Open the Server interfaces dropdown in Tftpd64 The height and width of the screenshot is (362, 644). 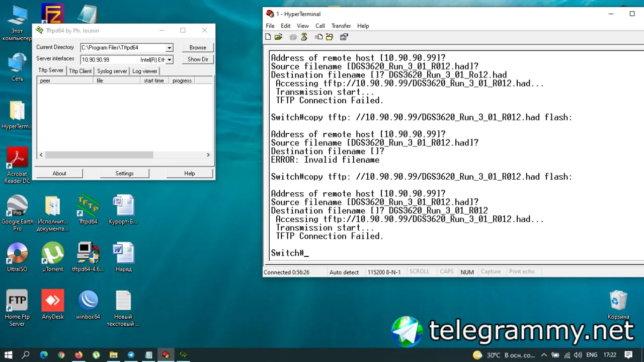[x=169, y=59]
